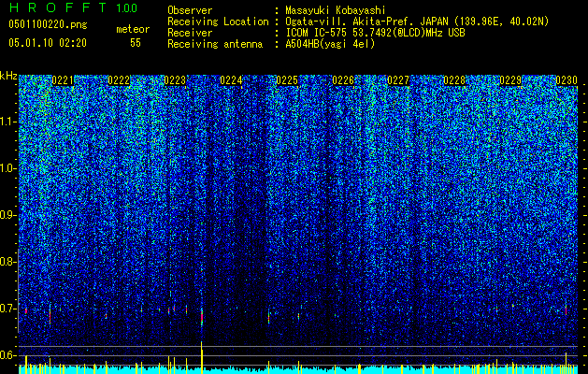588x374 pixels.
Task: Click the Observer field label
Action: click(190, 10)
